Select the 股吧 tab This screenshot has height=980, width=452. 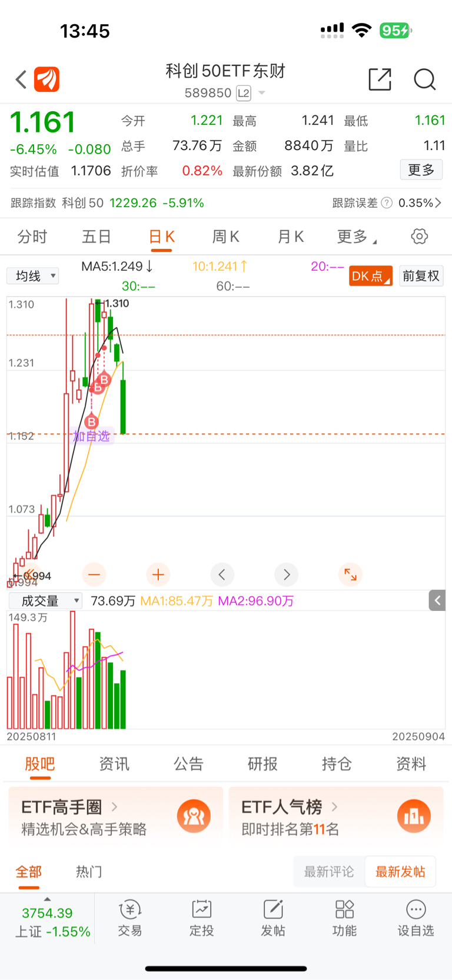(x=40, y=764)
